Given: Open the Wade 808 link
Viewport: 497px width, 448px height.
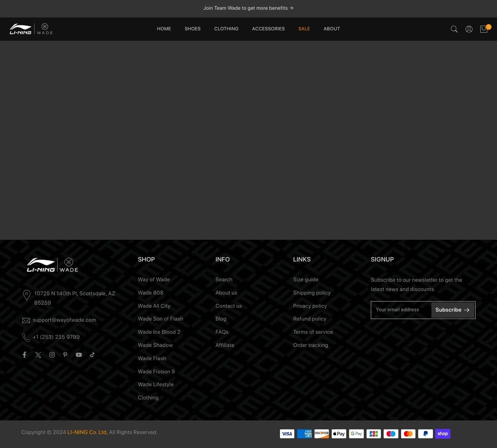Looking at the screenshot, I should [151, 293].
